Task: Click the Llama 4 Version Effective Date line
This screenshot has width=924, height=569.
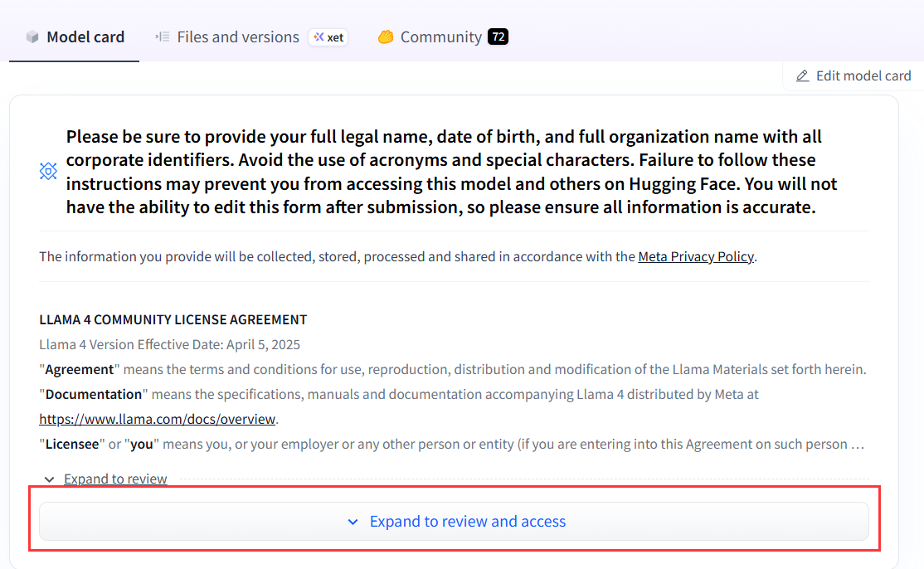Action: (x=170, y=344)
